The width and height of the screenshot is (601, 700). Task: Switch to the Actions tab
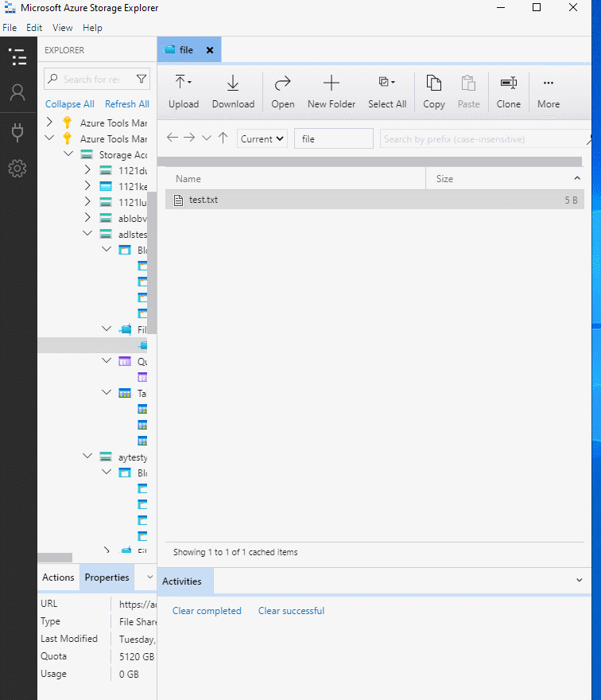click(58, 577)
